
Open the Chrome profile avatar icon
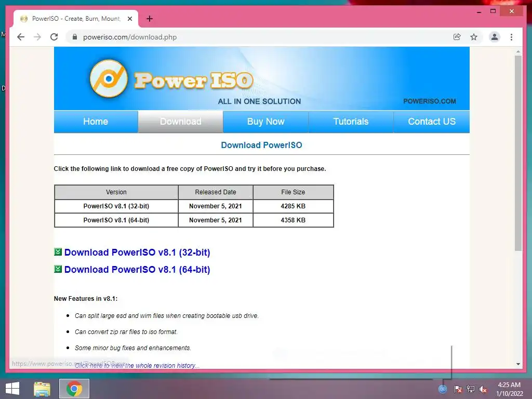(495, 37)
